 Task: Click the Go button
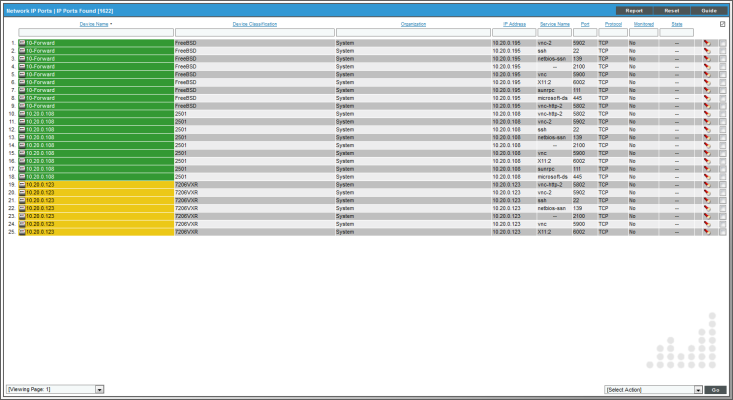point(715,390)
